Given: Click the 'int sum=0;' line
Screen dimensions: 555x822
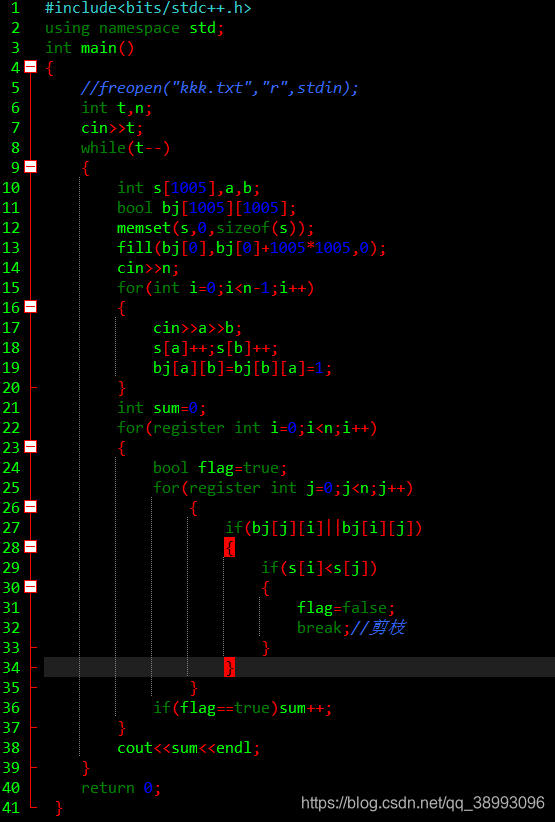Looking at the screenshot, I should (161, 408).
